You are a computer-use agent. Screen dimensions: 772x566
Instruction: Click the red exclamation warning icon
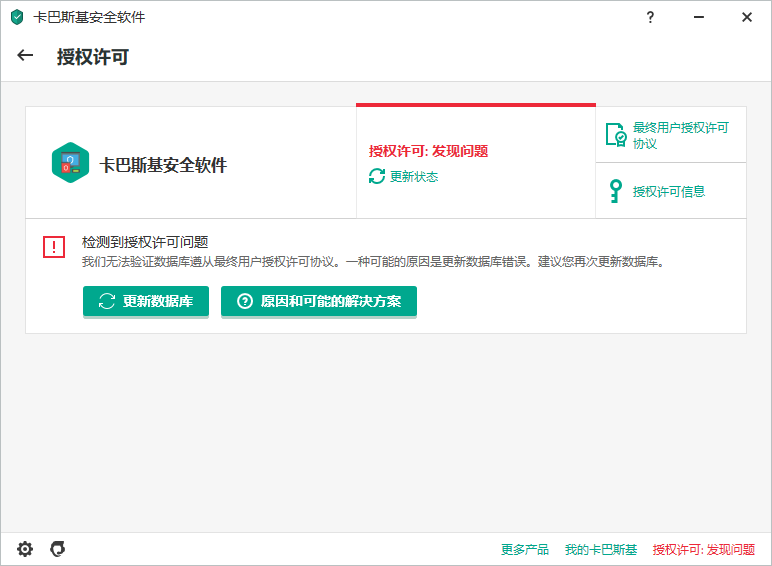[x=54, y=247]
